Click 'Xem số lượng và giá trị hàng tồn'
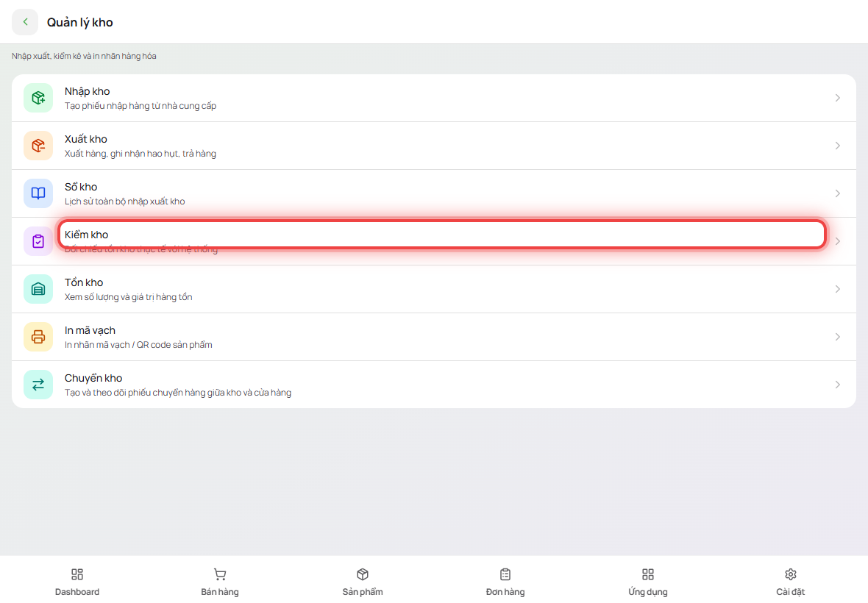868x603 pixels. tap(129, 297)
